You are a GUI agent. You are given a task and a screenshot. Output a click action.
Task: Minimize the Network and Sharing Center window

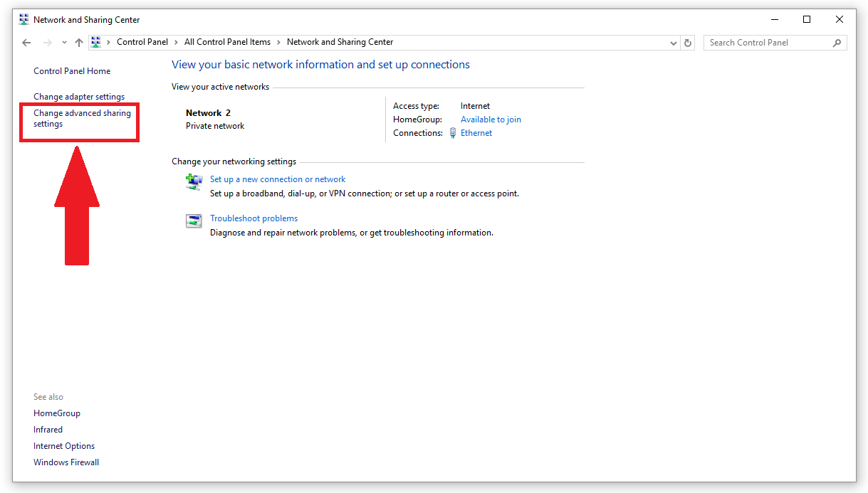pyautogui.click(x=774, y=20)
